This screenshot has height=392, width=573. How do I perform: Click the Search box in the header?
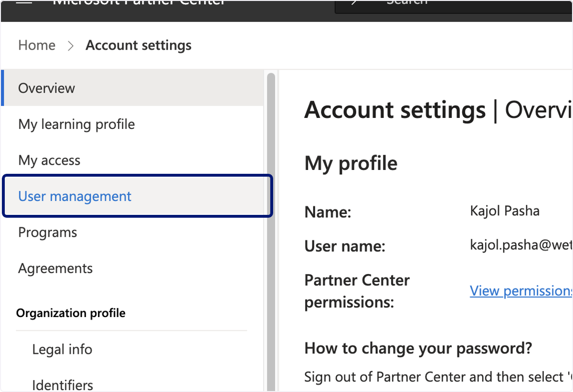click(454, 6)
